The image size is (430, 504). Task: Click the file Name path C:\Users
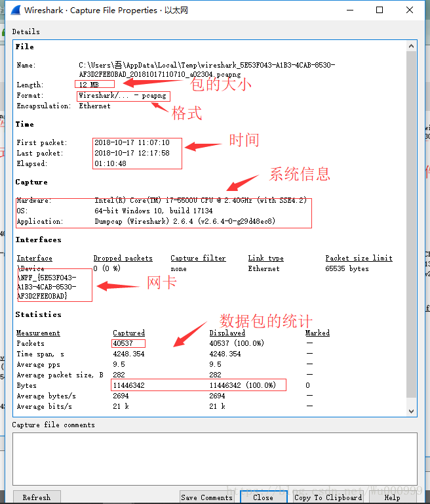pos(207,70)
